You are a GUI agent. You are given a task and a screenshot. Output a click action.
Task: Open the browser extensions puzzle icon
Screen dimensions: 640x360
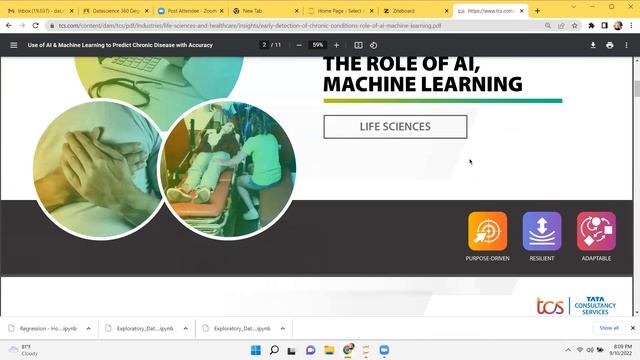[x=591, y=26]
